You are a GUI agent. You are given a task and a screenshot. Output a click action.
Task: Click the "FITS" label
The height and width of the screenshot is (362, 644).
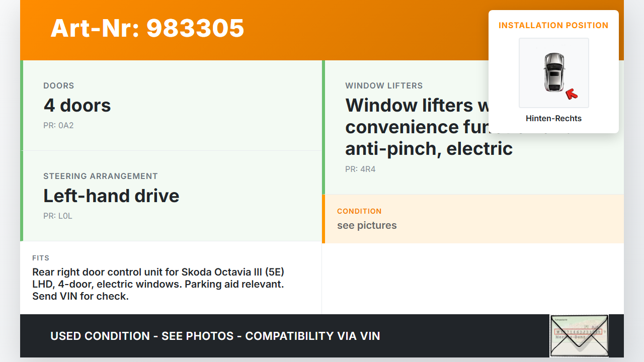pyautogui.click(x=41, y=258)
